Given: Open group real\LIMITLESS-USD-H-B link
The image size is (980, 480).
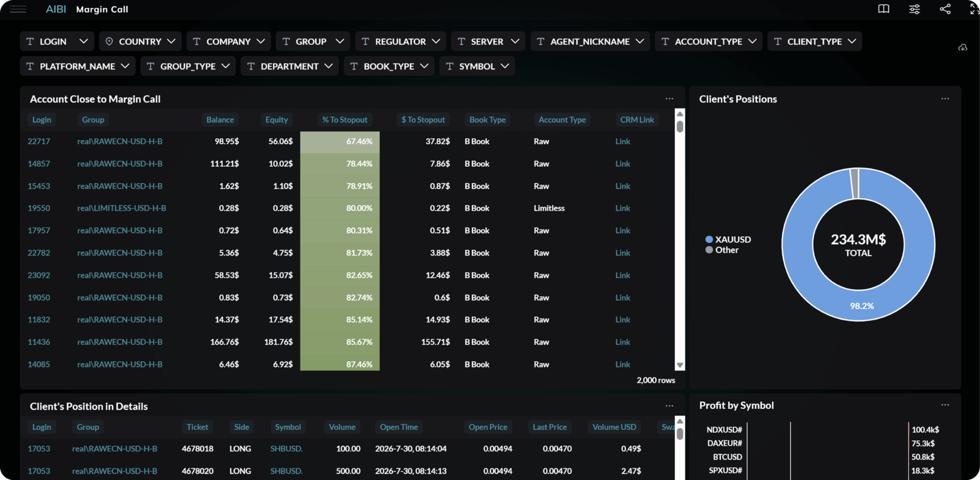Looking at the screenshot, I should click(x=121, y=208).
